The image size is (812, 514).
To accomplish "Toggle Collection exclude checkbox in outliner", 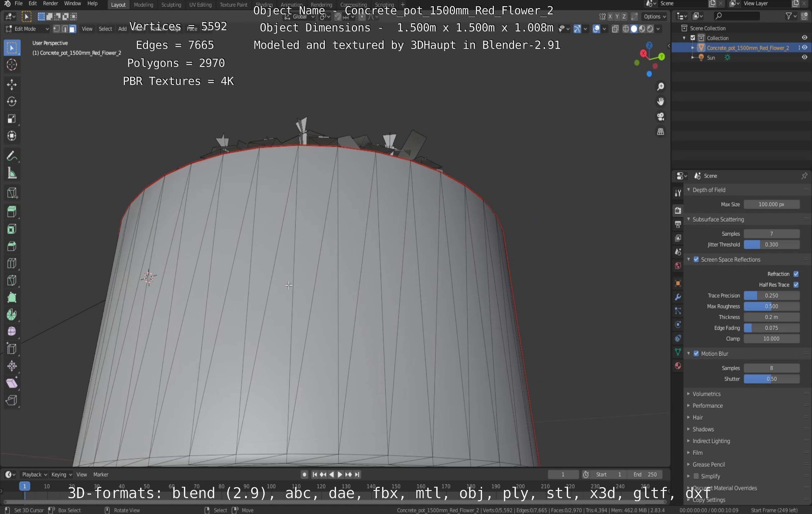I will tap(693, 38).
